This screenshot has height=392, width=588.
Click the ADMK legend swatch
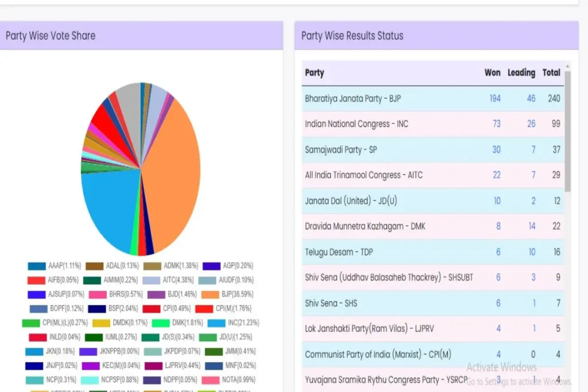152,266
